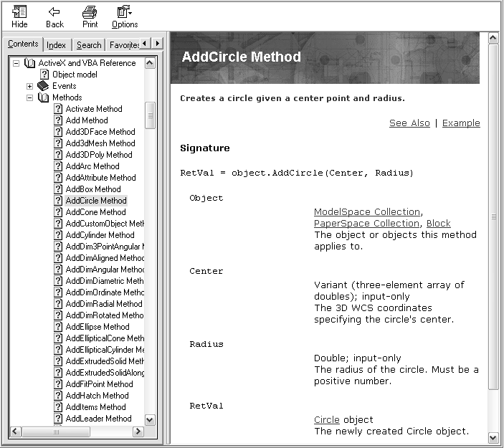
Task: Click the Object model page icon
Action: tap(44, 75)
